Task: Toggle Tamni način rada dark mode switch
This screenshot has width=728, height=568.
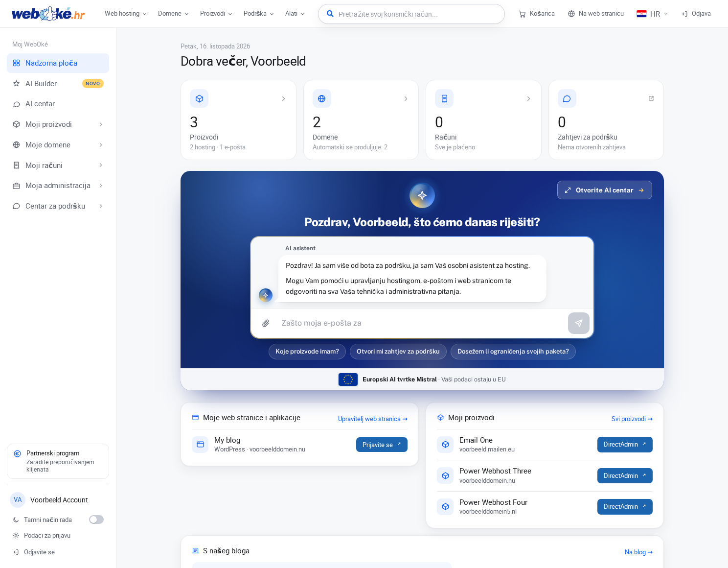Action: click(96, 520)
